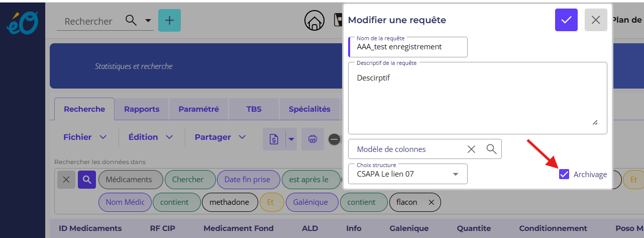Expand the Fichier menu
The height and width of the screenshot is (238, 644).
pos(85,137)
